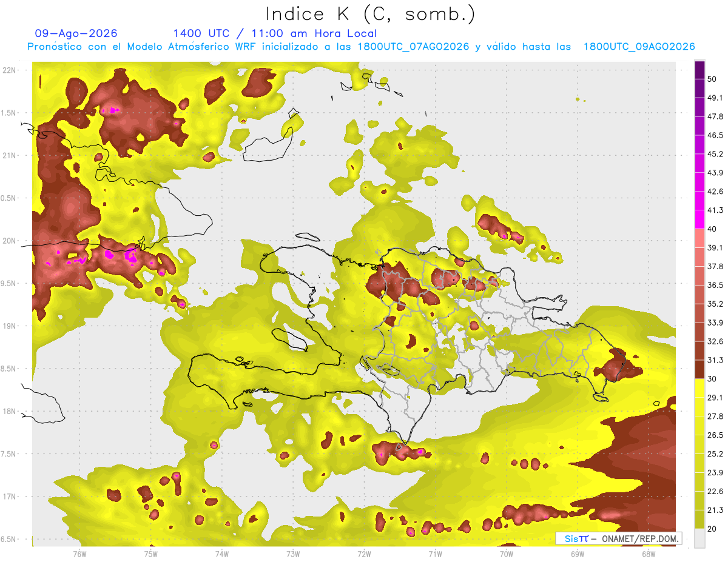Pick the magenta colorbar segment between 40 and 41.3
Viewport: 728px width, 562px height.
pyautogui.click(x=699, y=219)
